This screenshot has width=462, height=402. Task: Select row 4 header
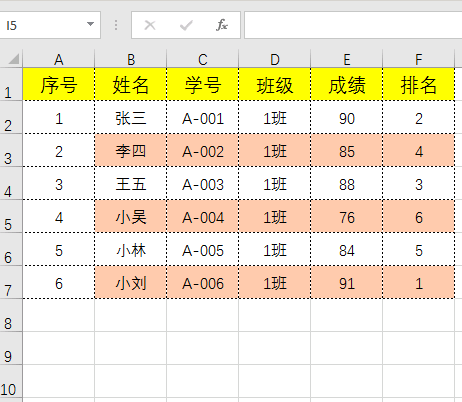[x=11, y=183]
